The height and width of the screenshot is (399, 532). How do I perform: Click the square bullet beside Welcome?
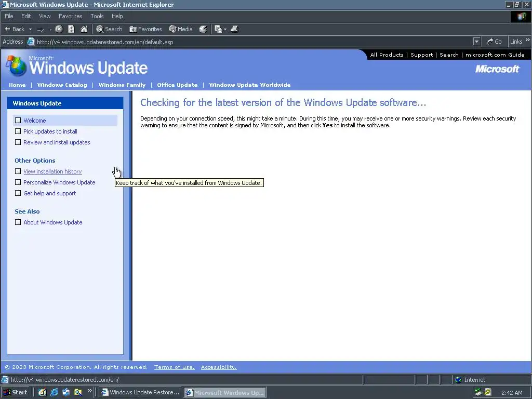pos(18,121)
